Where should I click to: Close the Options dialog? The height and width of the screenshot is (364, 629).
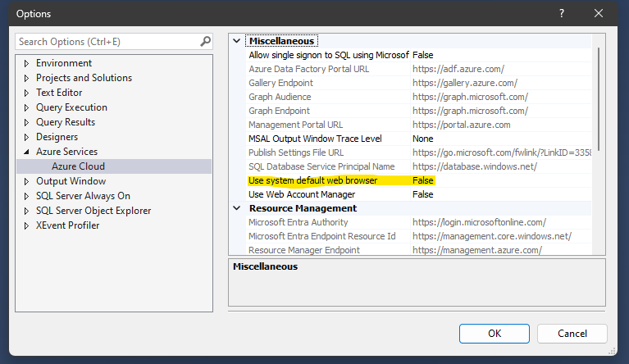(599, 13)
